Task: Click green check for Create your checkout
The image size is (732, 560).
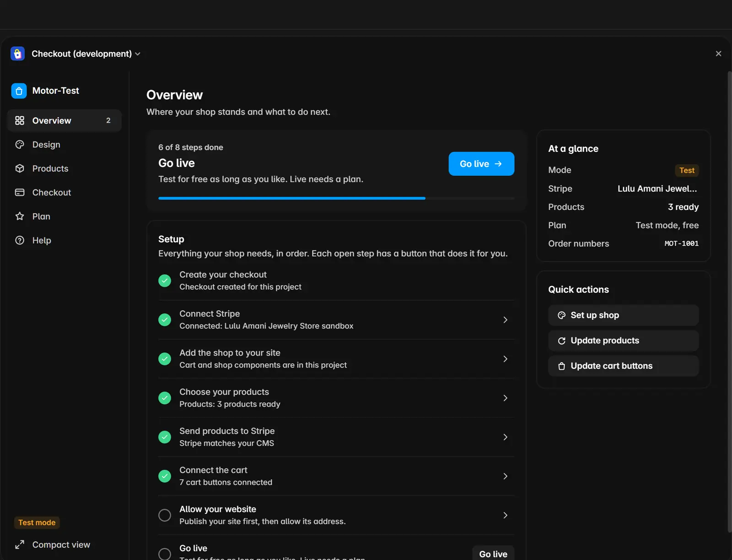Action: click(x=165, y=280)
